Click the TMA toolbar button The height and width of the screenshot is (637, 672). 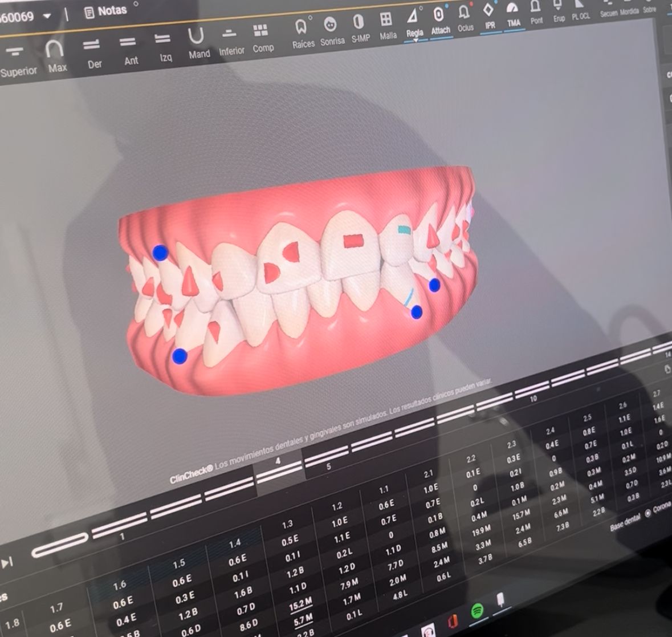click(514, 14)
